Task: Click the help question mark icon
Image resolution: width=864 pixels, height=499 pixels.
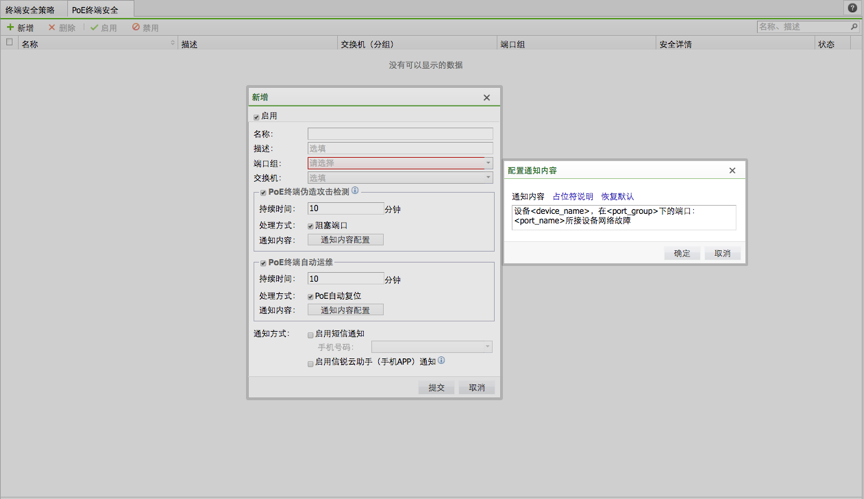Action: 852,8
